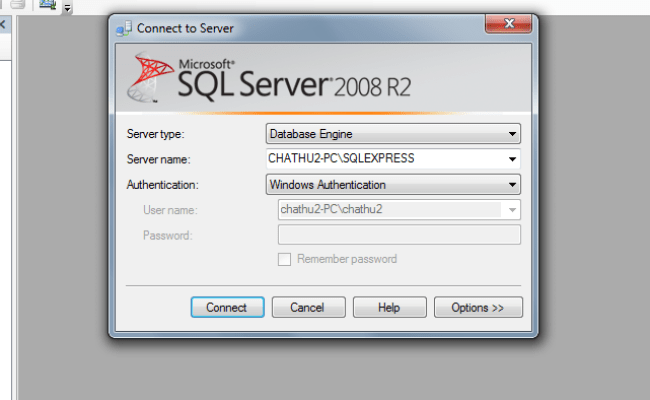Open the disabled User name dropdown arrow
The height and width of the screenshot is (400, 650).
point(512,210)
